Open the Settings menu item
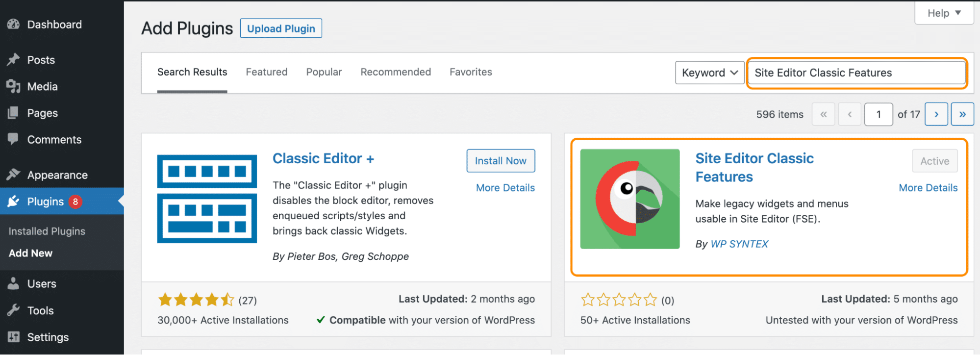This screenshot has width=980, height=355. coord(62,337)
